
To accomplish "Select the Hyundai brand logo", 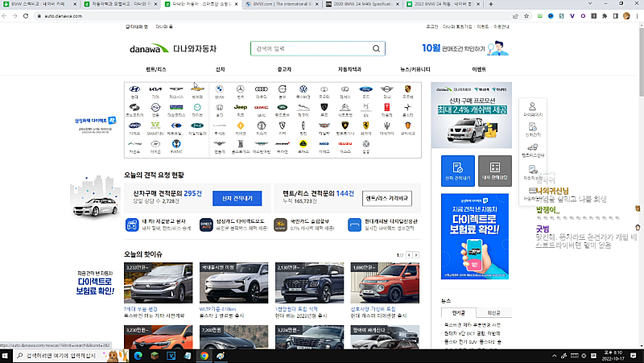I will 134,89.
